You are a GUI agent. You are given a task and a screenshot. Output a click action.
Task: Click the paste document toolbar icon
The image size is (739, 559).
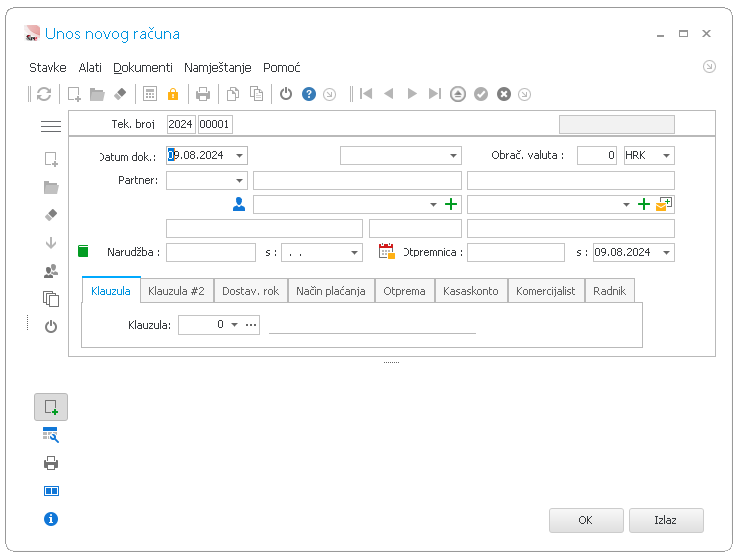pos(256,94)
